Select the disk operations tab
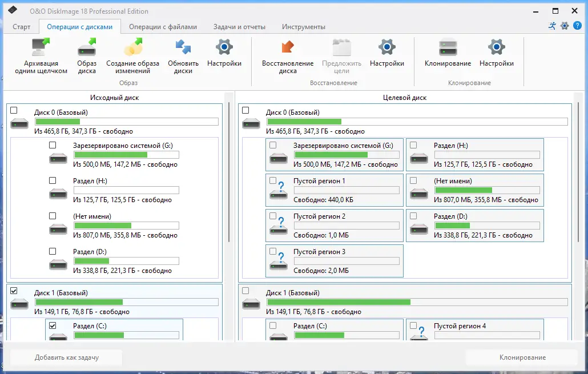This screenshot has width=588, height=374. pos(79,27)
